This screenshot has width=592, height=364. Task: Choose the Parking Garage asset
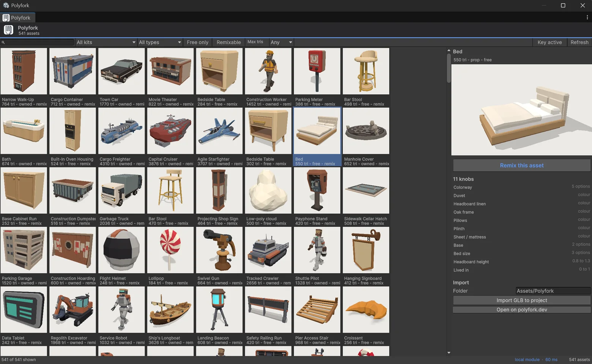[24, 250]
